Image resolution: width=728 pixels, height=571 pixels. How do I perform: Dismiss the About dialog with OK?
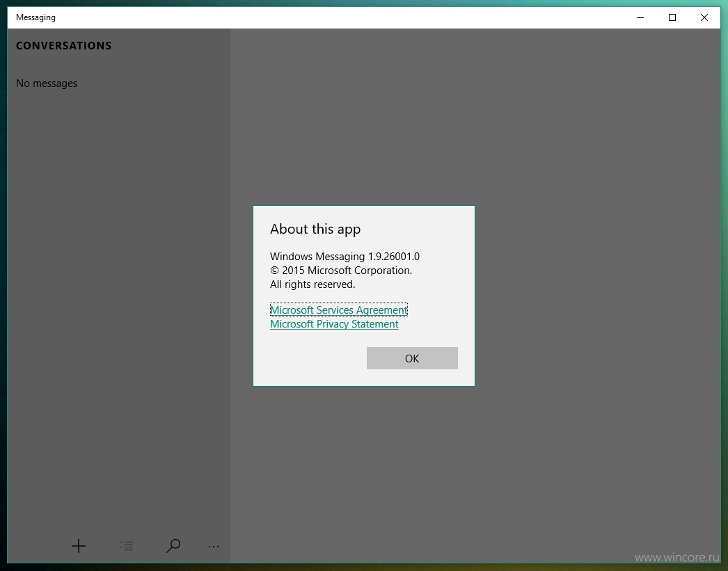click(412, 358)
